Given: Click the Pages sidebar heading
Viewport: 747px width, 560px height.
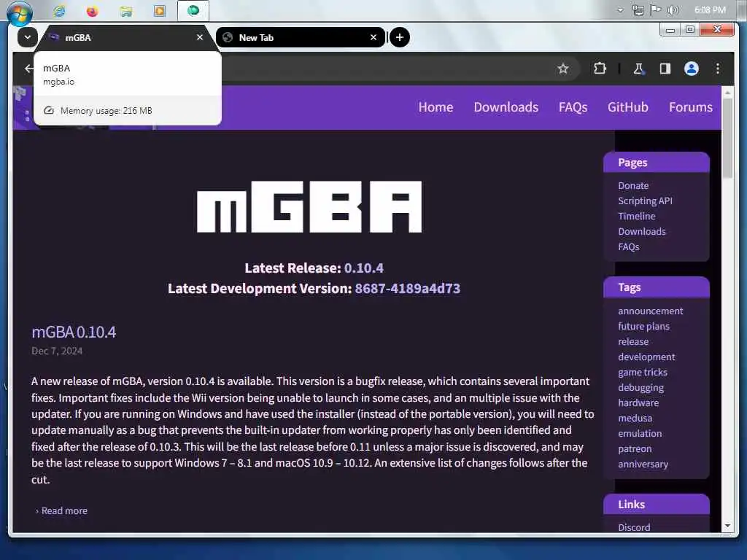Looking at the screenshot, I should [x=656, y=163].
